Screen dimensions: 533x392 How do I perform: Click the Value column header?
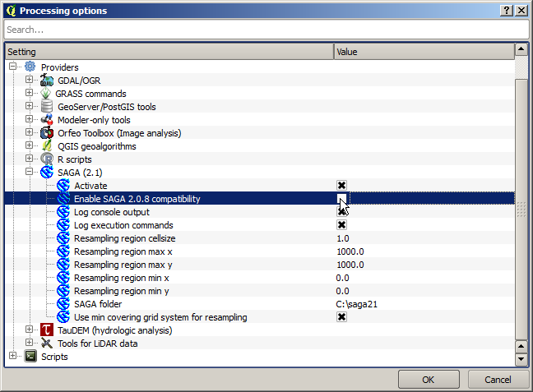point(423,52)
